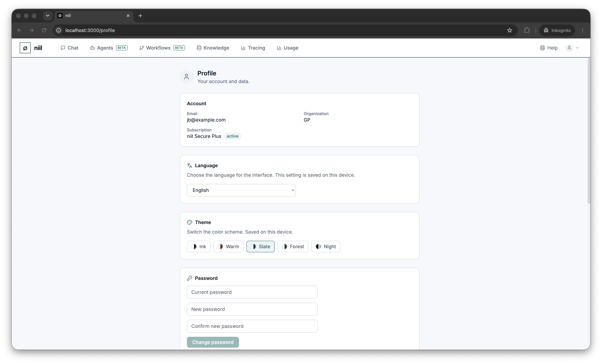This screenshot has height=364, width=602.
Task: Click the Chat speech bubble icon
Action: pyautogui.click(x=63, y=48)
